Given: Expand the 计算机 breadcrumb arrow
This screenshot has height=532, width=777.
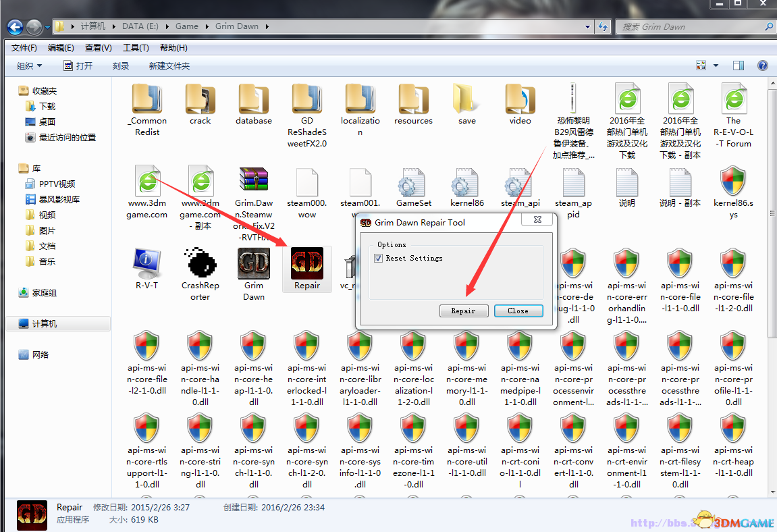Looking at the screenshot, I should [x=113, y=26].
